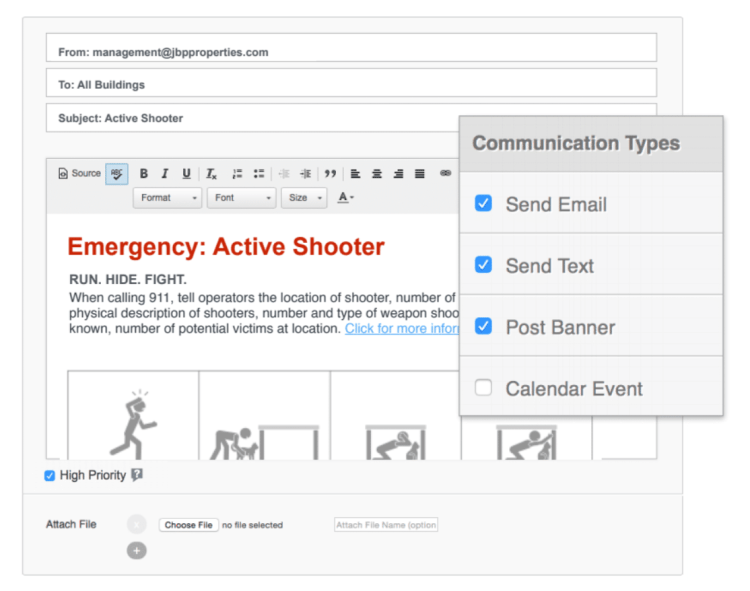Click the Choose File button
750x591 pixels.
pyautogui.click(x=188, y=525)
